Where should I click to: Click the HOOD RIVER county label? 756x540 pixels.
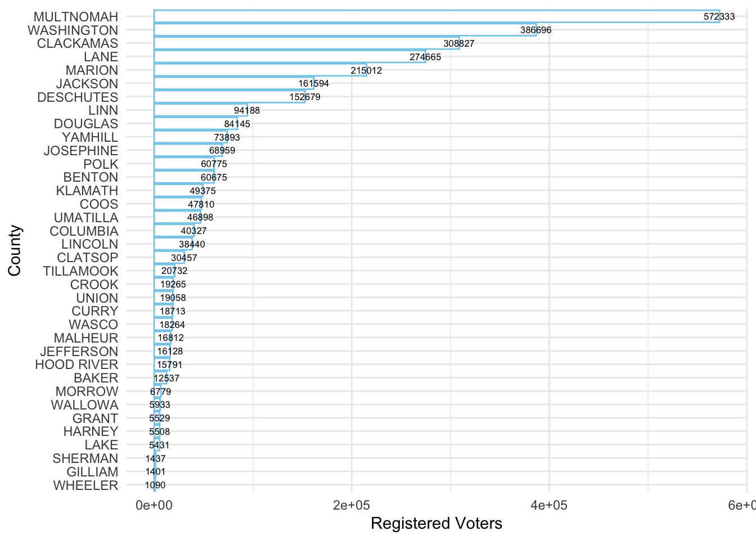pyautogui.click(x=76, y=364)
